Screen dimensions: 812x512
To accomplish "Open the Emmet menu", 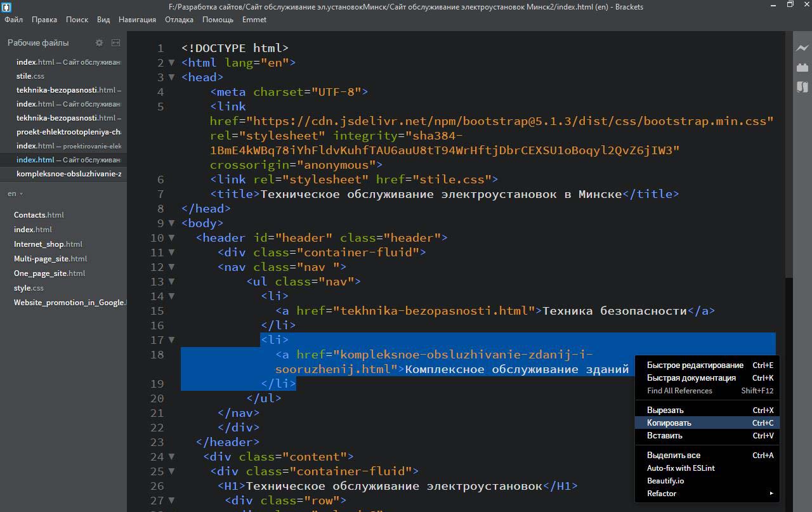I will pyautogui.click(x=254, y=20).
